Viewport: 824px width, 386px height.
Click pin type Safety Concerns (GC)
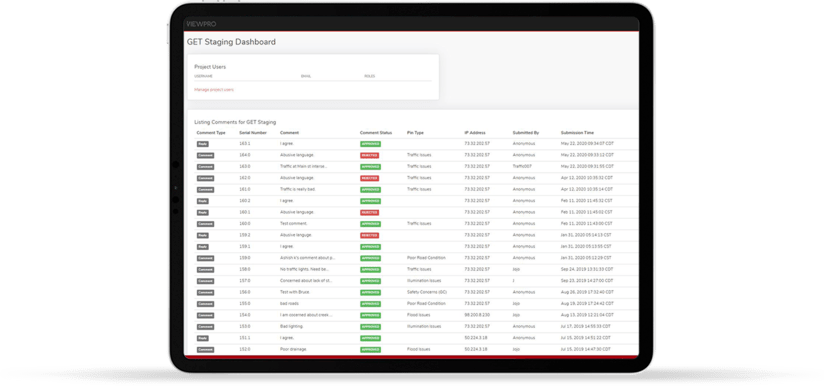point(427,292)
